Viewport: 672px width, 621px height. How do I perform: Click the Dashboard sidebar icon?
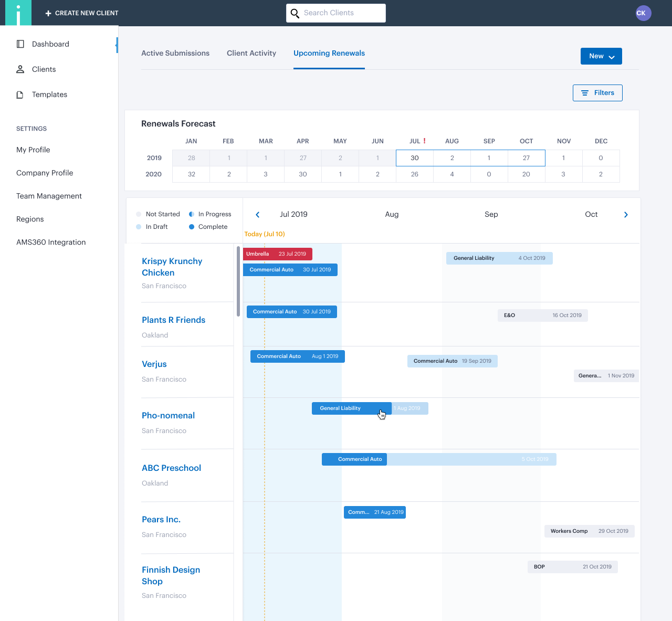tap(20, 44)
